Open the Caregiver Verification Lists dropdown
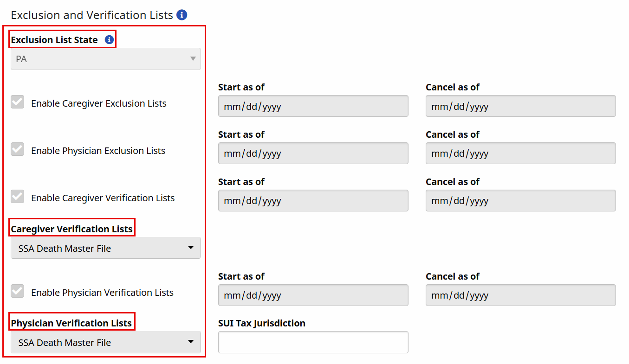The height and width of the screenshot is (364, 629). tap(106, 248)
